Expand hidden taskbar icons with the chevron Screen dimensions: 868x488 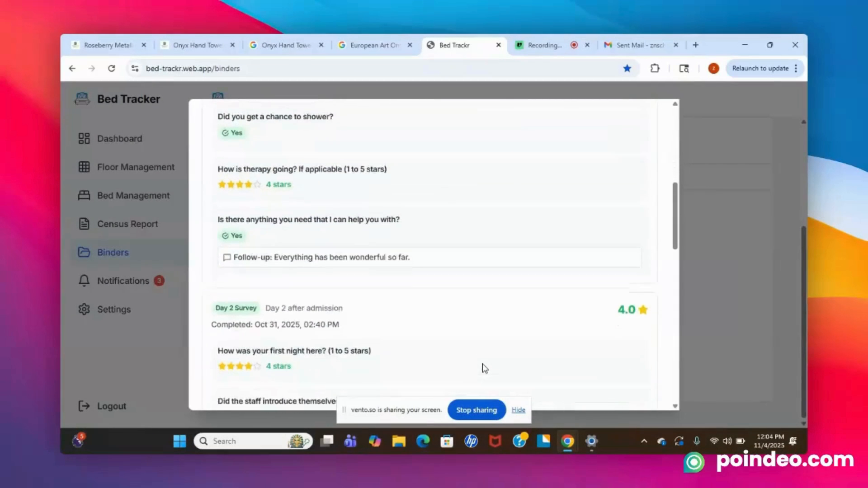[x=644, y=441]
